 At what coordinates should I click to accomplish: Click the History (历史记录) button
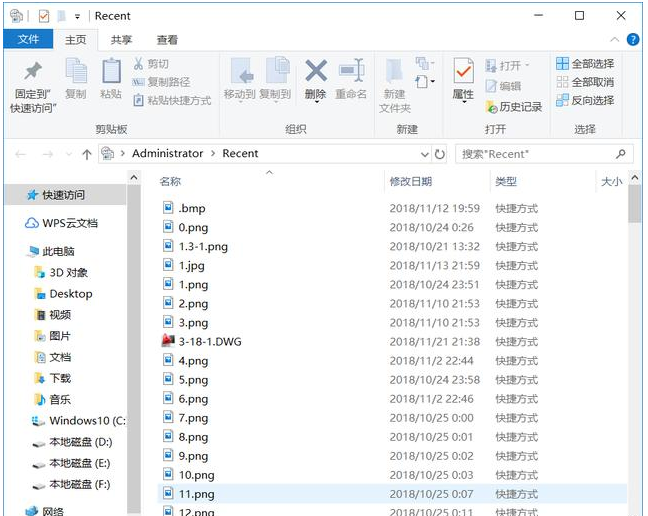pyautogui.click(x=514, y=107)
